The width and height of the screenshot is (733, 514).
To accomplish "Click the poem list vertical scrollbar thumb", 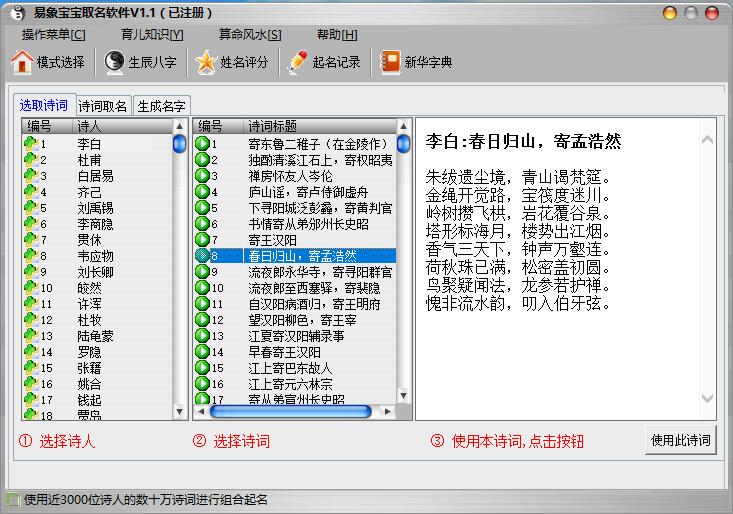I will pos(403,143).
